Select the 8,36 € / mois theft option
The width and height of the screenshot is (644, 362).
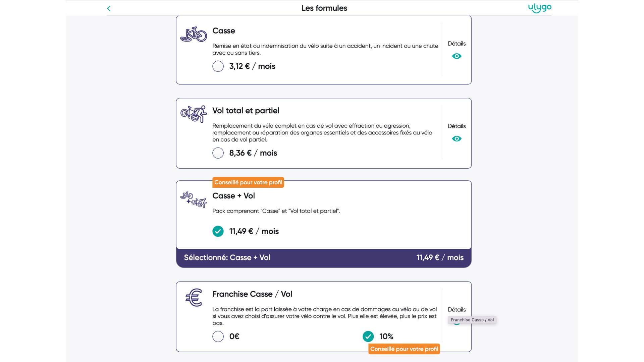click(218, 153)
